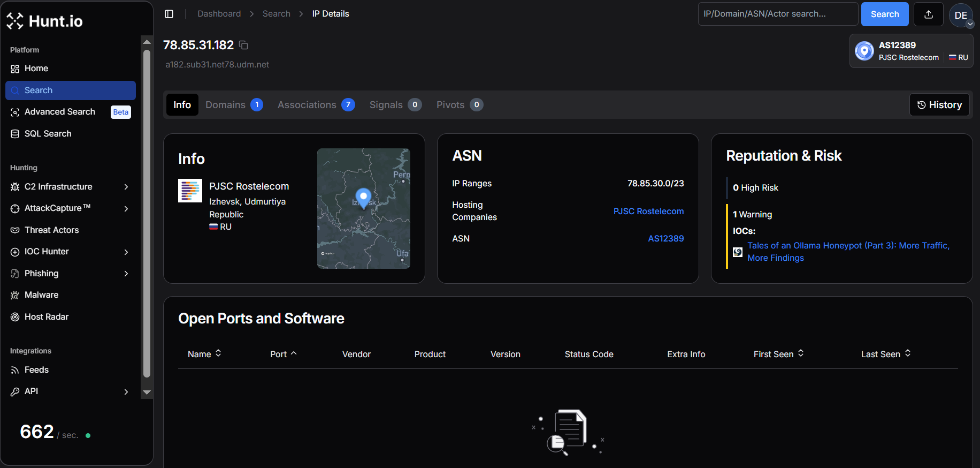
Task: Click the 1 Warning label
Action: pos(752,215)
